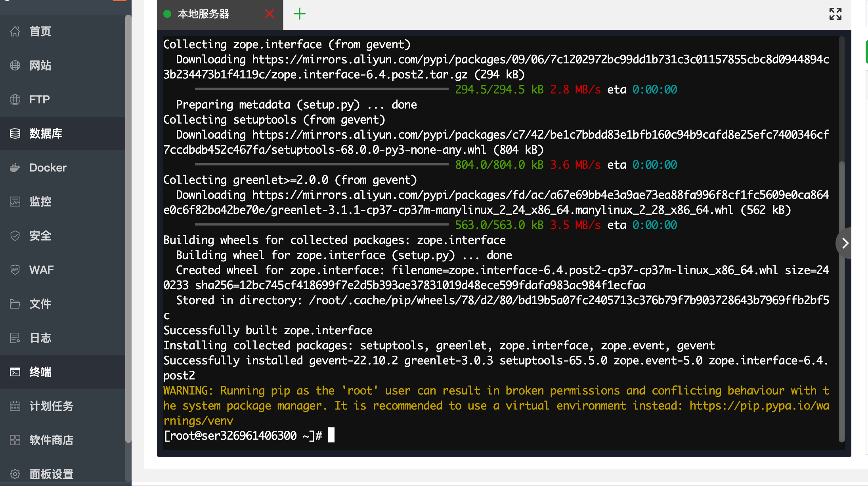
Task: Click 'Successfully built zope.interface' line
Action: (268, 330)
